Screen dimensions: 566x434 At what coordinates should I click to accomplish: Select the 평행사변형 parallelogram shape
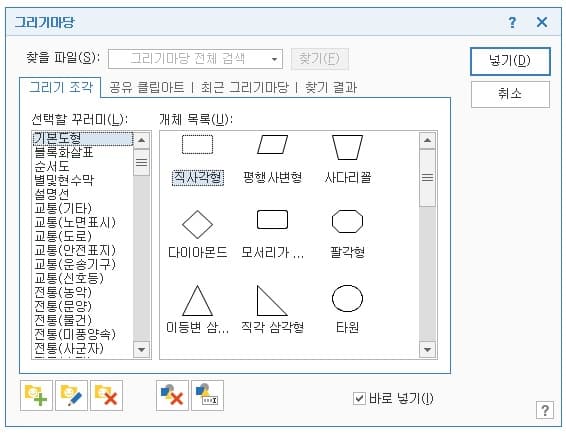pyautogui.click(x=273, y=144)
